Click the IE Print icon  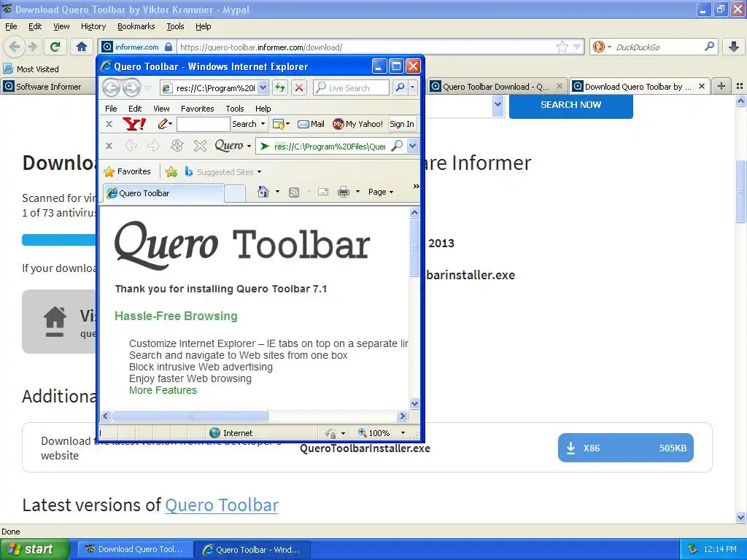(x=344, y=192)
